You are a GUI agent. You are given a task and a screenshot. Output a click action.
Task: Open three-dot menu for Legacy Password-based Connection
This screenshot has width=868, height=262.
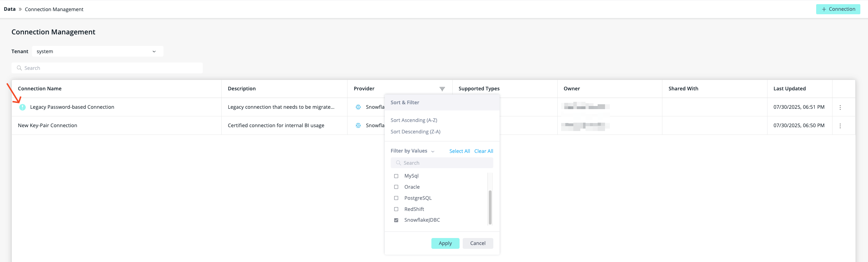click(840, 107)
